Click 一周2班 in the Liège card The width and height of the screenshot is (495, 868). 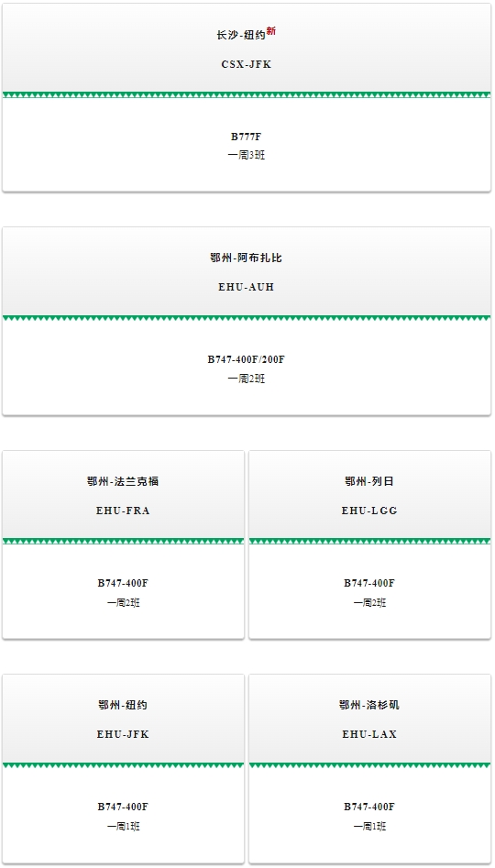(369, 602)
